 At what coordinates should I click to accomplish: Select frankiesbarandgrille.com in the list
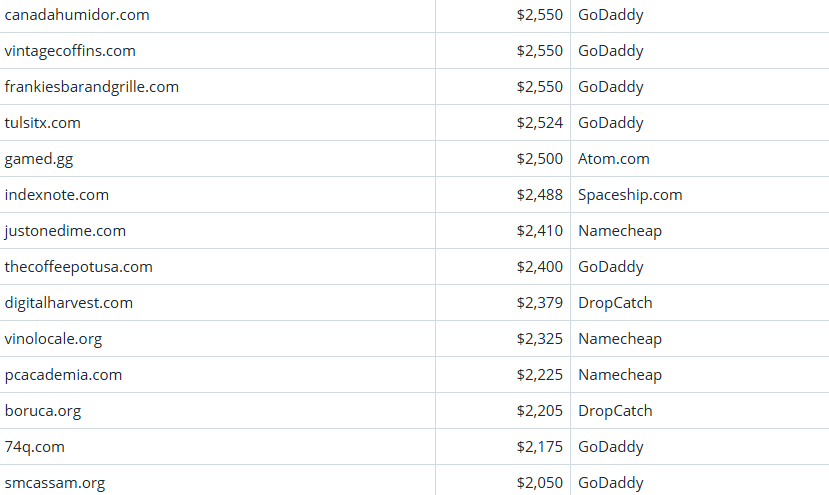(92, 87)
